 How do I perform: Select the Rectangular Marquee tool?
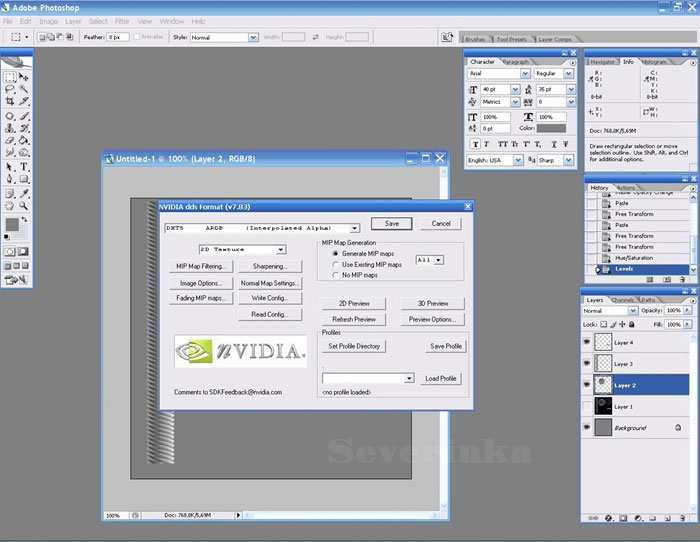(10, 77)
